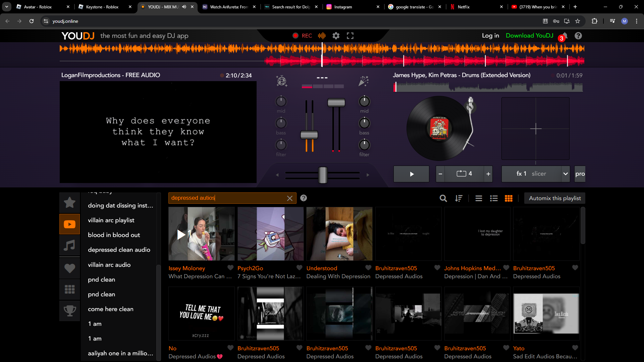Open the help question mark in header

point(578,36)
